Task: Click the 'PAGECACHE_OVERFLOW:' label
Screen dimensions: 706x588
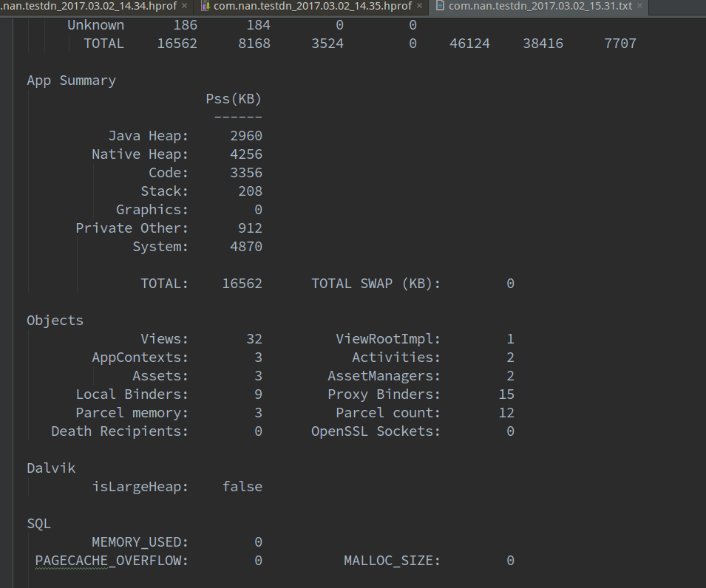Action: [x=112, y=560]
